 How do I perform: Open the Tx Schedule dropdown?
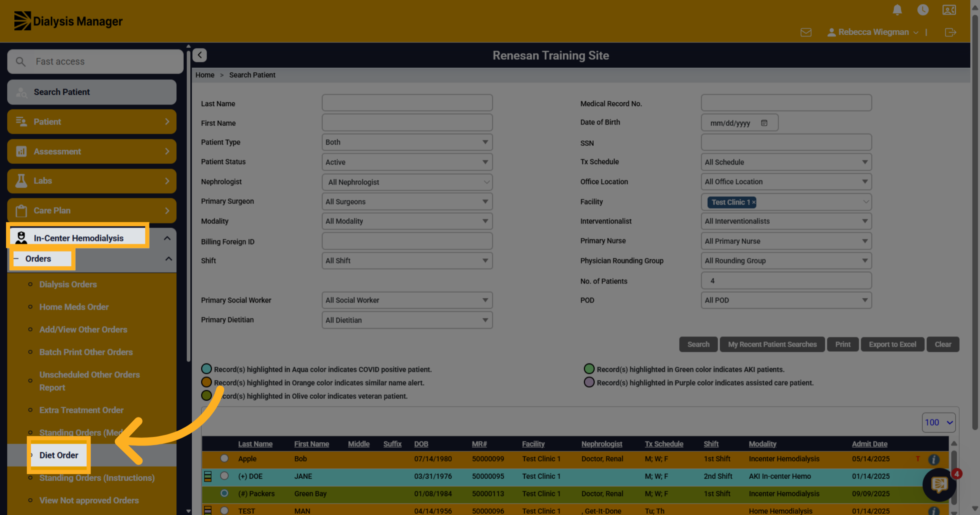(x=786, y=162)
